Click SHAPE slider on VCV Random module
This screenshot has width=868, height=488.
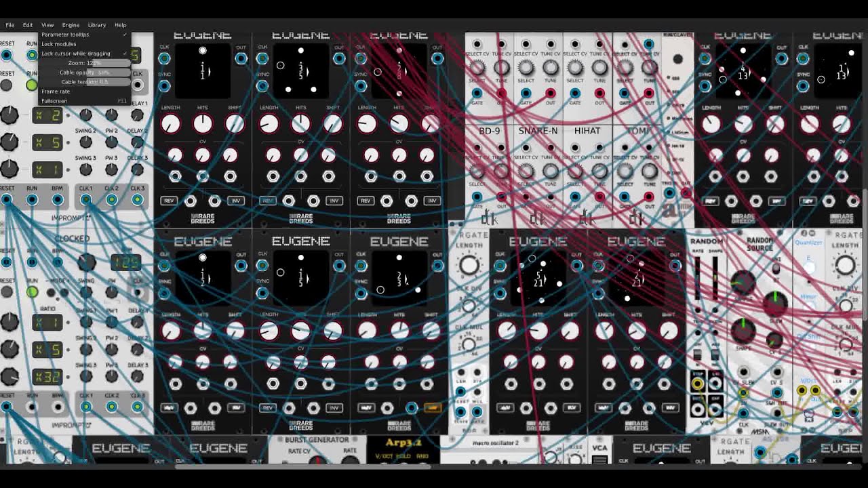714,280
